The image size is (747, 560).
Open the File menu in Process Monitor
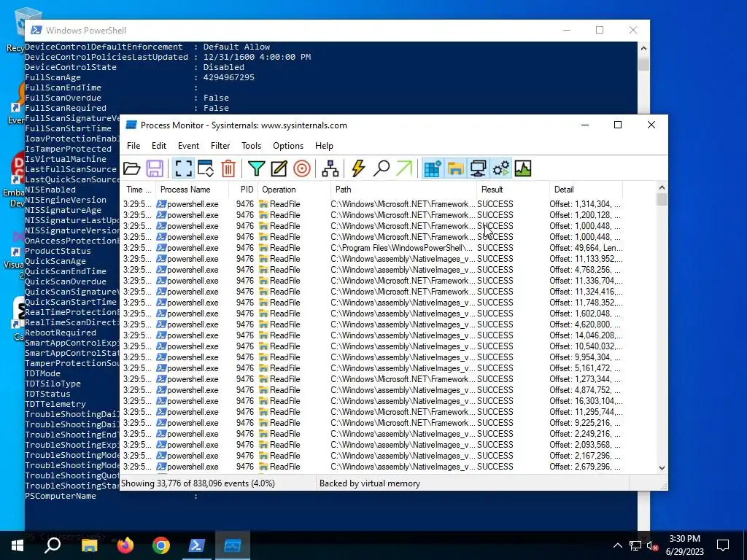[133, 146]
